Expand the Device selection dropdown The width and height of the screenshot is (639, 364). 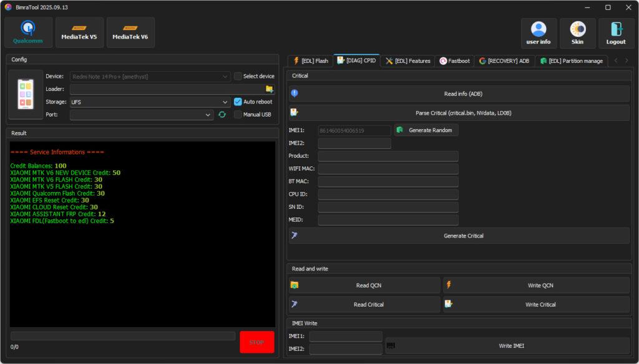click(x=225, y=77)
